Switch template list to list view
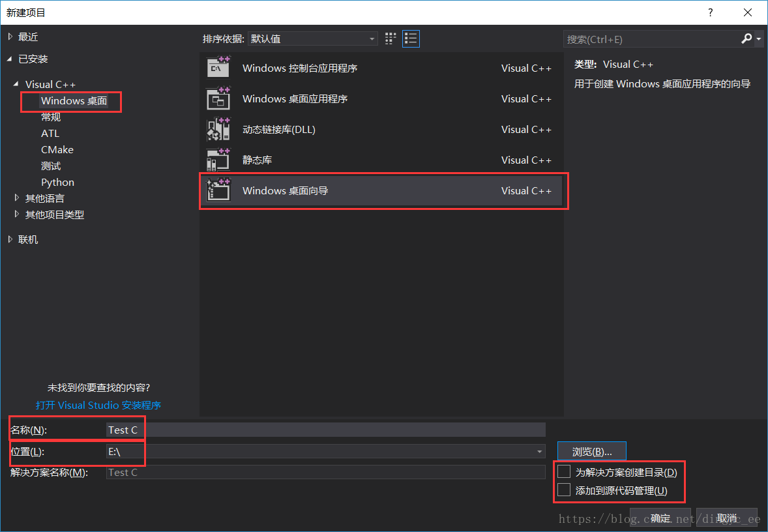768x532 pixels. (x=411, y=38)
